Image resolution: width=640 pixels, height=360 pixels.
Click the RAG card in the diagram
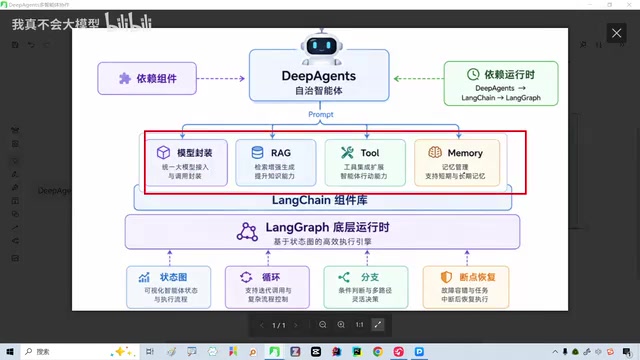click(276, 163)
